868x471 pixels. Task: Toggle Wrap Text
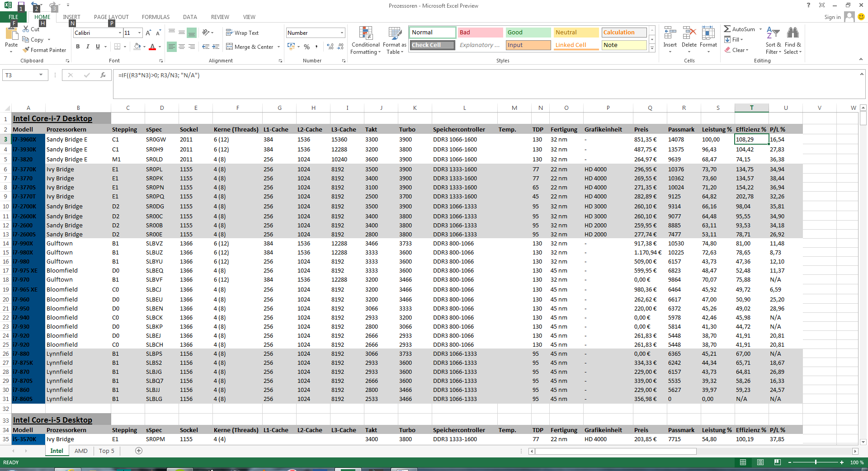pyautogui.click(x=242, y=33)
